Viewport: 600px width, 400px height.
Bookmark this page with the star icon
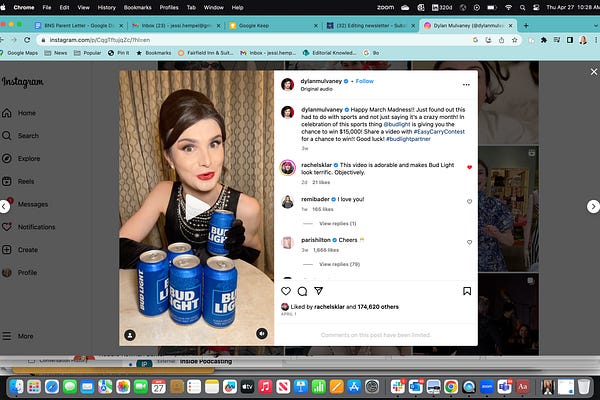(514, 40)
